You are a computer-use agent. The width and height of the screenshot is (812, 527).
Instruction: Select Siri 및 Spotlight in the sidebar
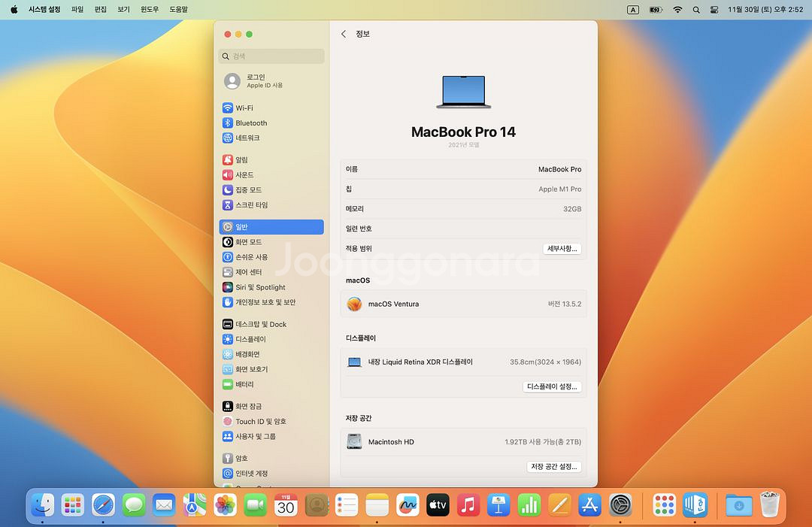click(x=271, y=286)
